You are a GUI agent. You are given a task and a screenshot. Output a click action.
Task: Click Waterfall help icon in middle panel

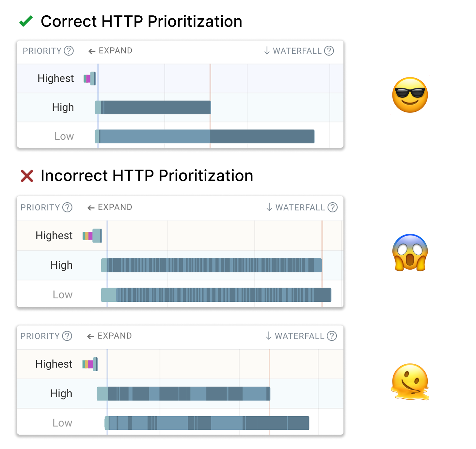point(332,208)
